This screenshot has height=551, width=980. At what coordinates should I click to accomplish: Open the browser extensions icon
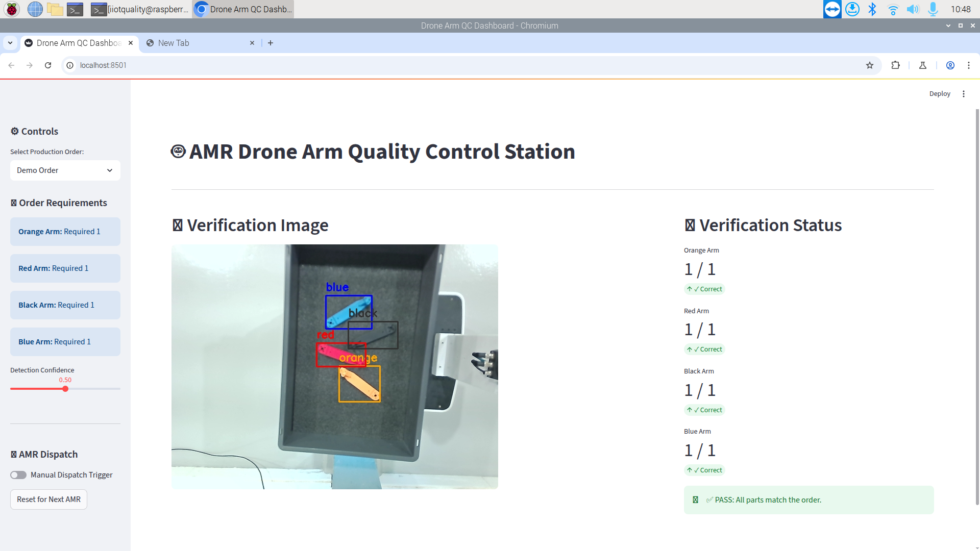[896, 65]
